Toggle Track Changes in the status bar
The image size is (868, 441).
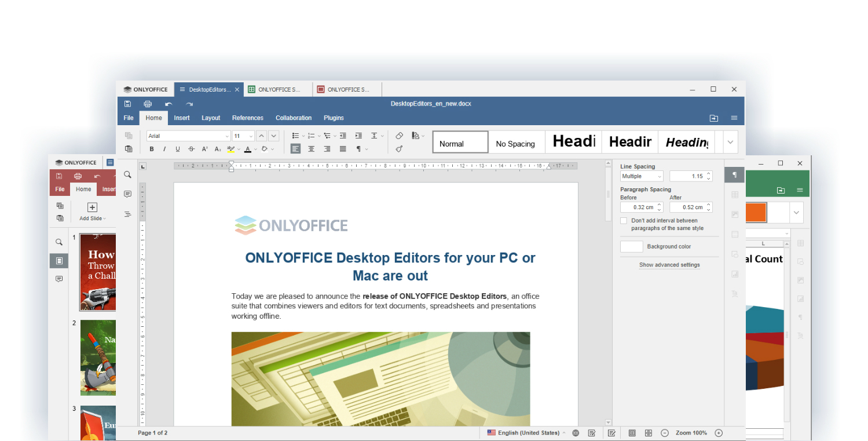coord(611,433)
